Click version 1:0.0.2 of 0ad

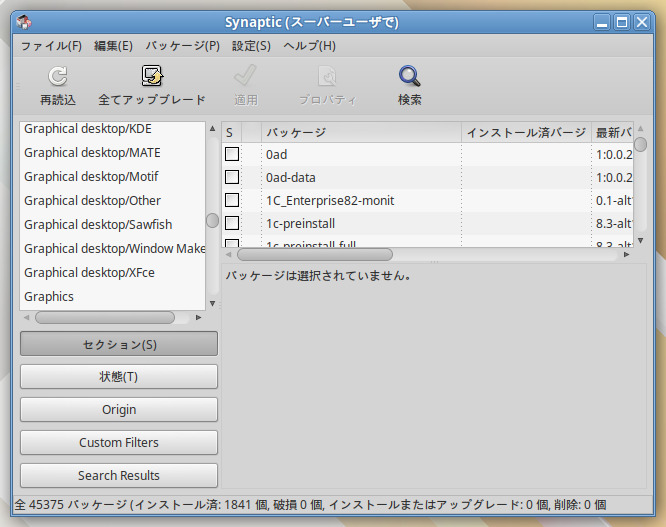click(614, 155)
